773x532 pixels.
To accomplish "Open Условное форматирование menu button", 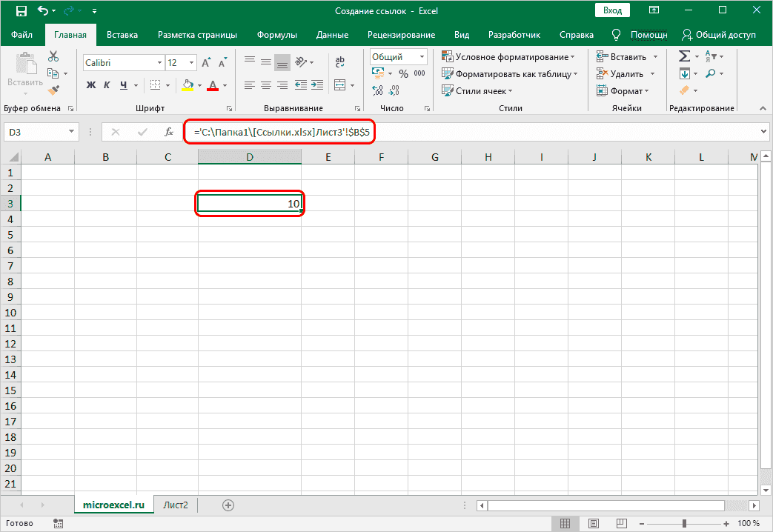I will pos(508,57).
